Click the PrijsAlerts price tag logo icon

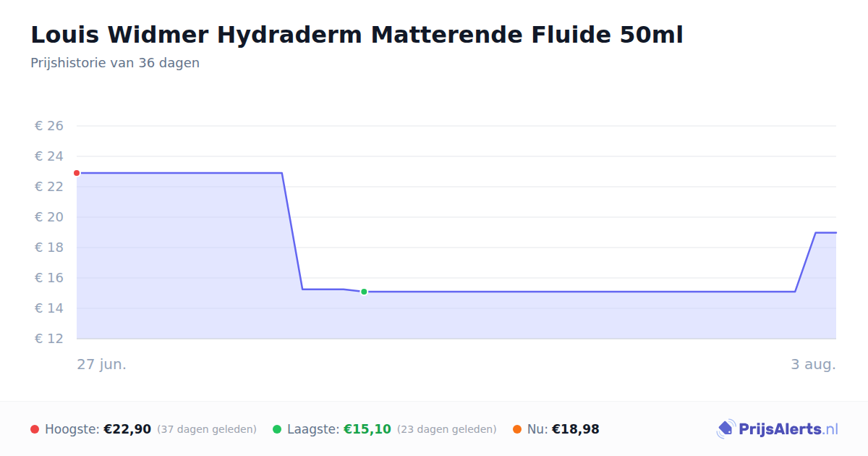726,429
